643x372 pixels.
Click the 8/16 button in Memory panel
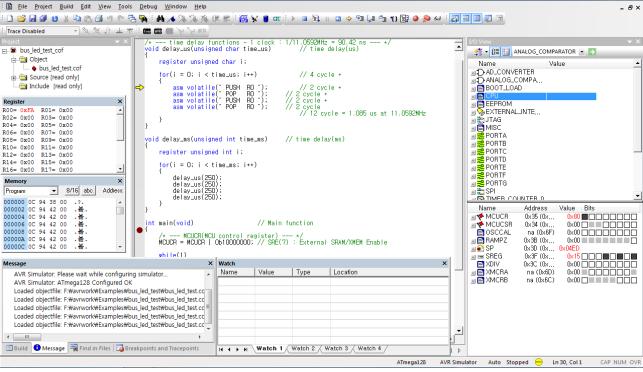72,191
